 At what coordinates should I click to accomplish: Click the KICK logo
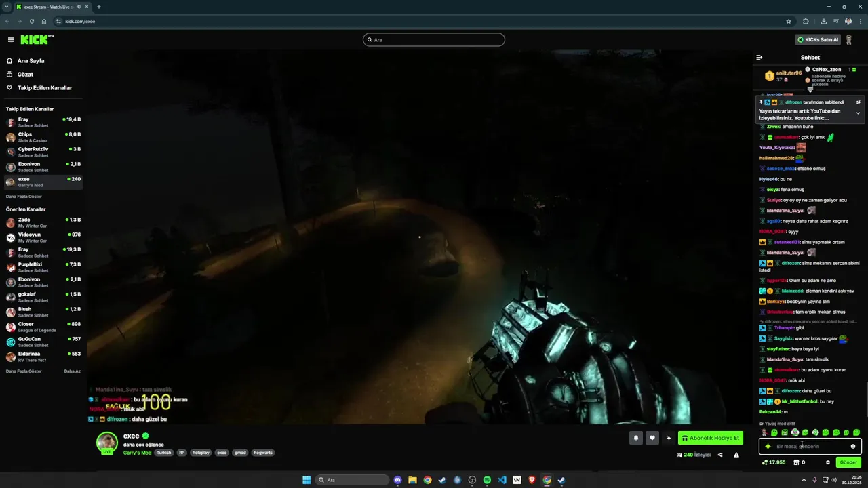click(x=37, y=40)
